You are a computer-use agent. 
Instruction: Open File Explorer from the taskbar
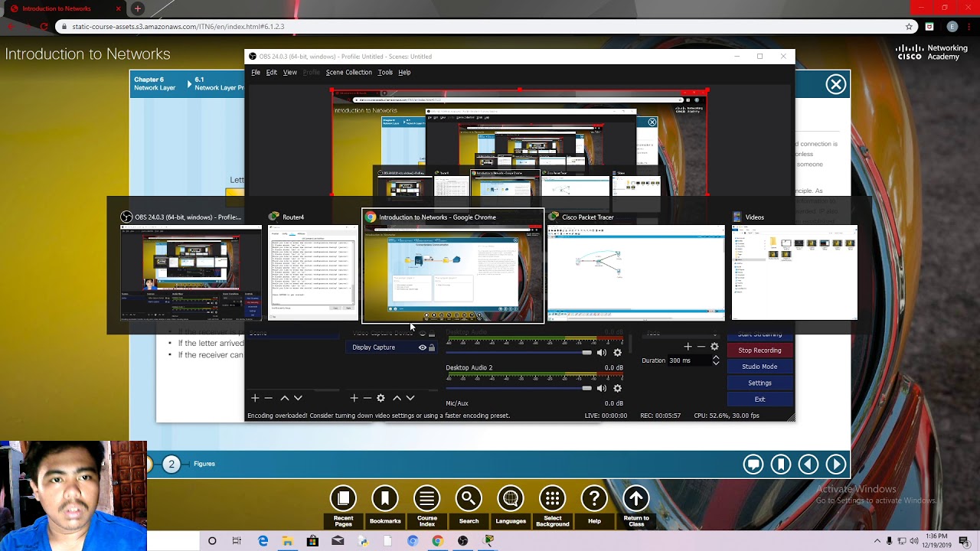pos(287,541)
